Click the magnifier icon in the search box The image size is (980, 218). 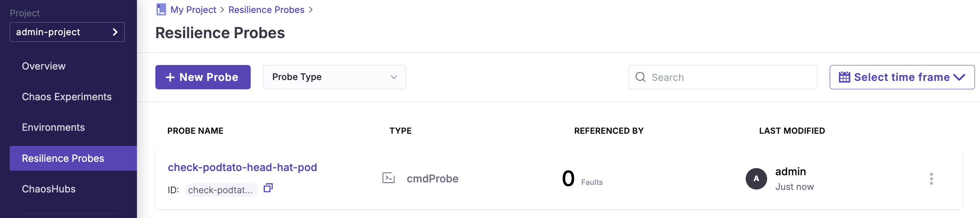(x=640, y=77)
